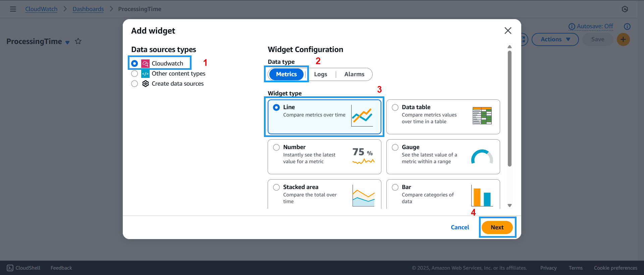This screenshot has height=275, width=644.
Task: Go to Dashboards breadcrumb link
Action: [x=88, y=9]
